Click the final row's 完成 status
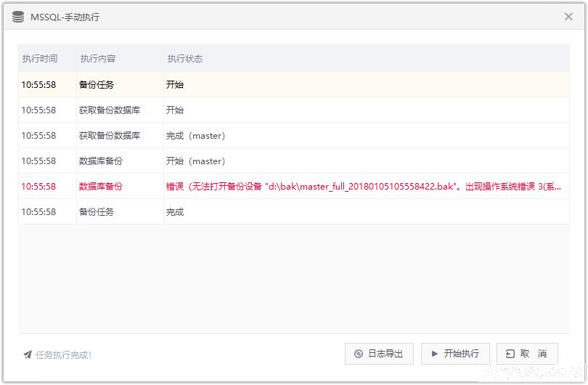Screen dimensions: 588x385 click(x=175, y=211)
